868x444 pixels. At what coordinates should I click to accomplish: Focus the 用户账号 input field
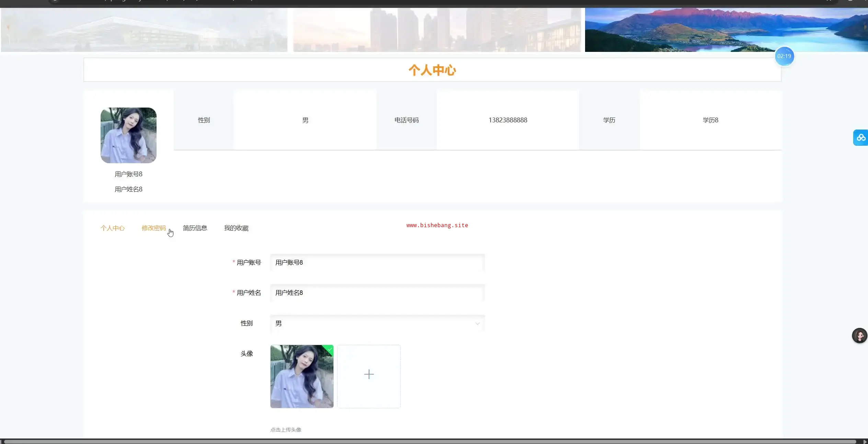[377, 263]
